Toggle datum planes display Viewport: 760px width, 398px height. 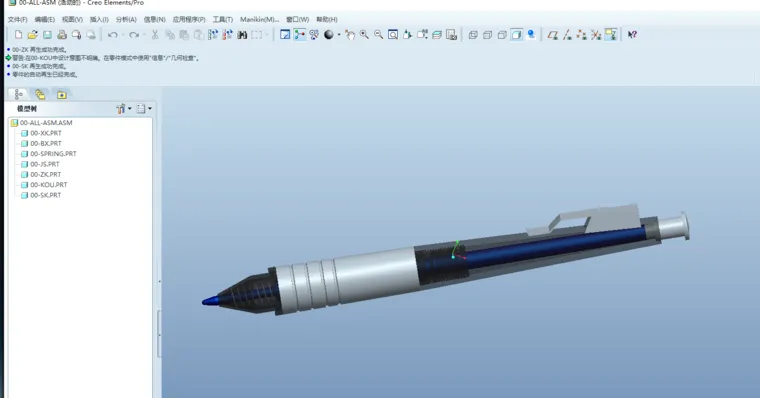point(553,35)
